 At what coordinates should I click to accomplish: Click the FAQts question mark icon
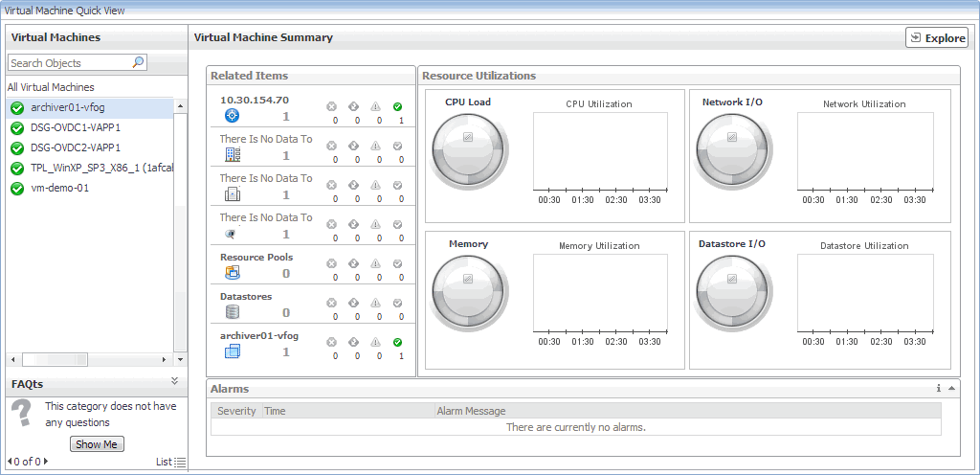[21, 414]
